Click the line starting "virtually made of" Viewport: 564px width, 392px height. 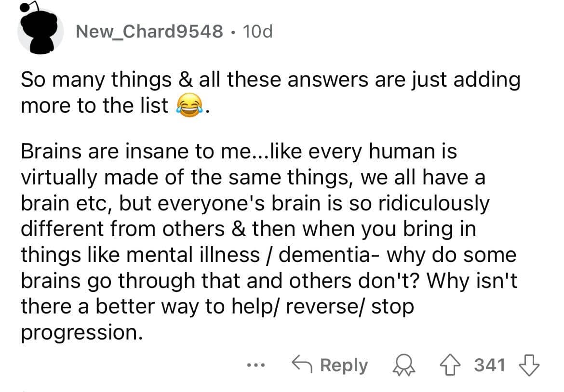[253, 178]
